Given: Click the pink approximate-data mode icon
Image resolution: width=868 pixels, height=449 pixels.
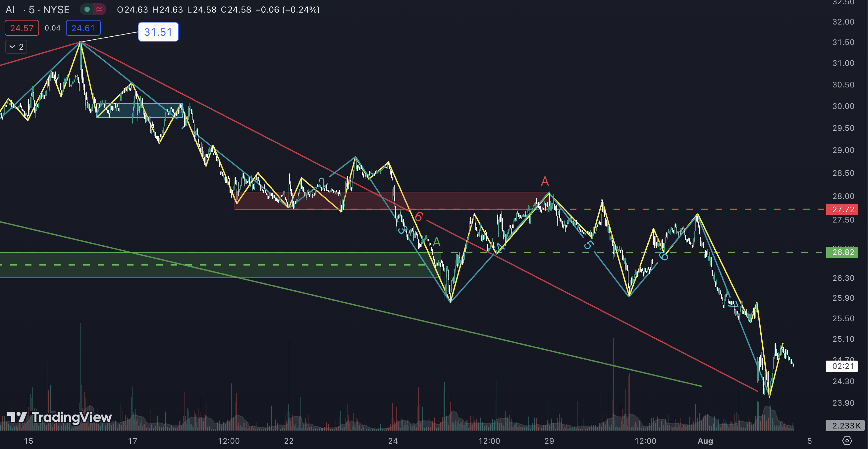Looking at the screenshot, I should pos(99,9).
